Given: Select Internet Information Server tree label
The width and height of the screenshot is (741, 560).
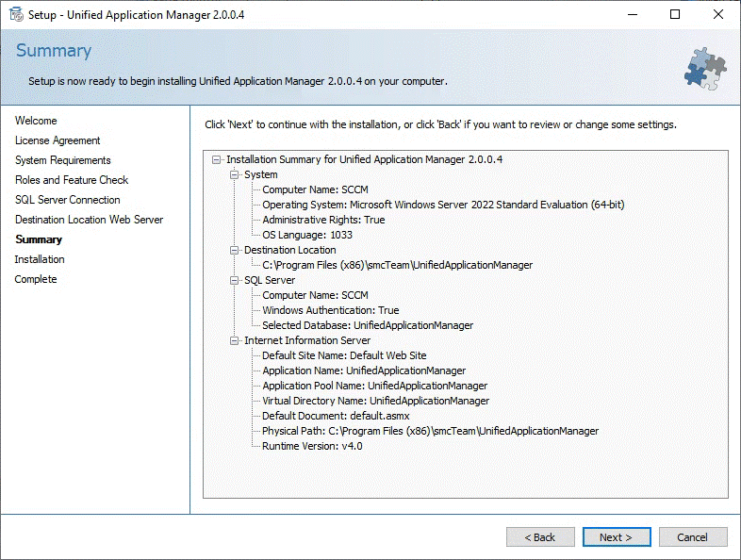Looking at the screenshot, I should [x=307, y=340].
